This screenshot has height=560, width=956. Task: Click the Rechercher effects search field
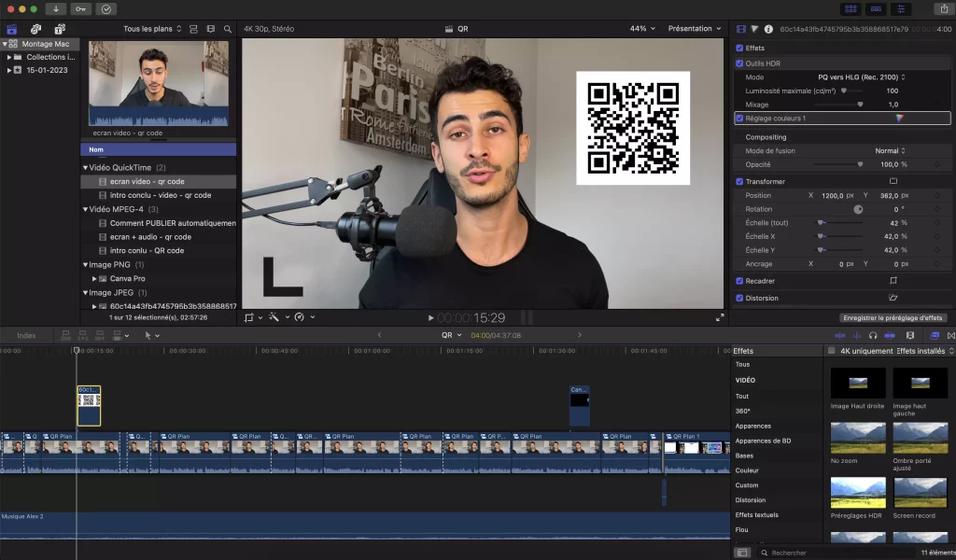coord(838,553)
